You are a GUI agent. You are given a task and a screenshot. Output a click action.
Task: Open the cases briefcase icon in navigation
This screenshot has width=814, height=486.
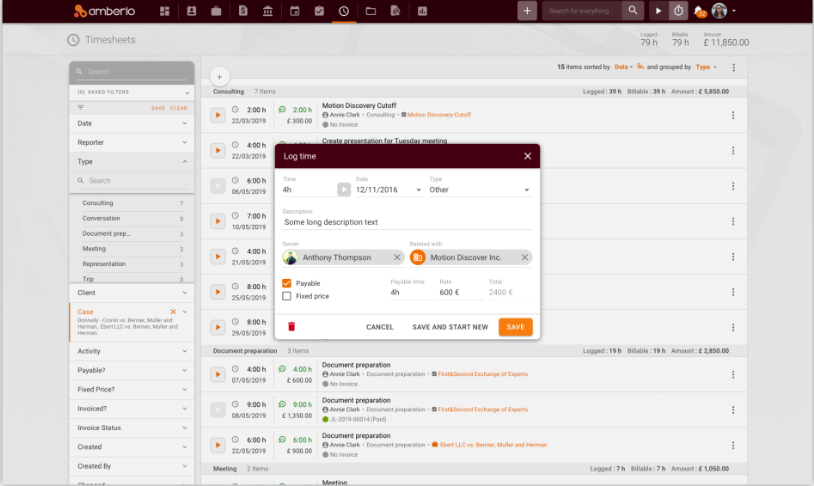(216, 11)
